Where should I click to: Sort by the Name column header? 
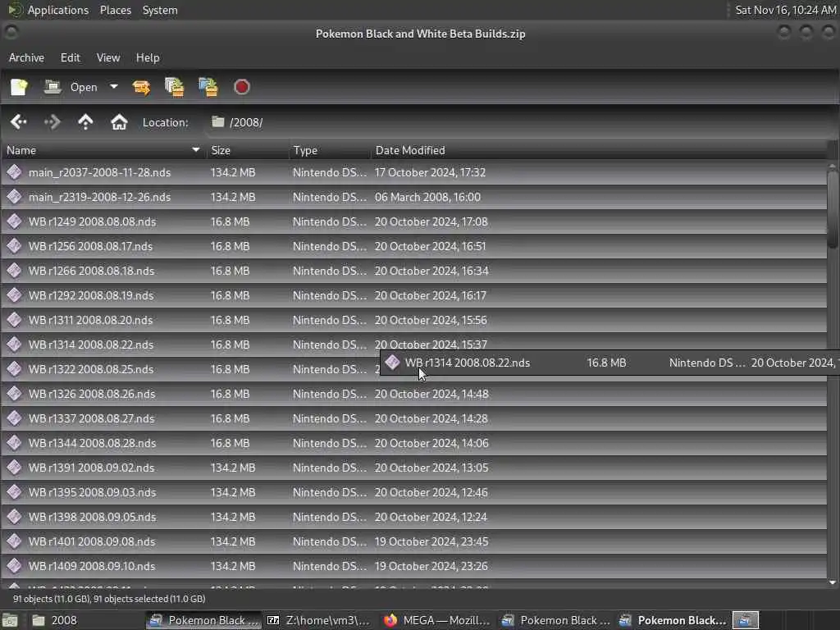tap(103, 150)
